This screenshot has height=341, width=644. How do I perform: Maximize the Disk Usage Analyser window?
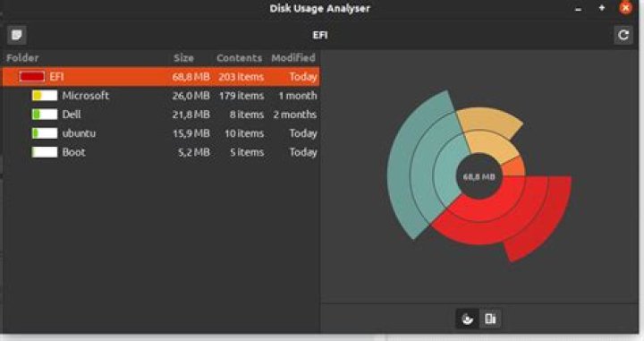(x=602, y=8)
